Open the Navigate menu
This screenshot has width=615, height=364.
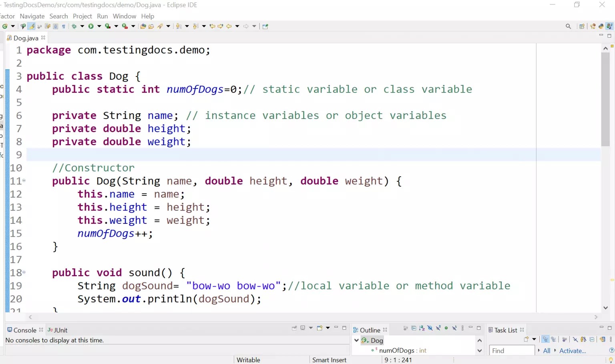32,16
